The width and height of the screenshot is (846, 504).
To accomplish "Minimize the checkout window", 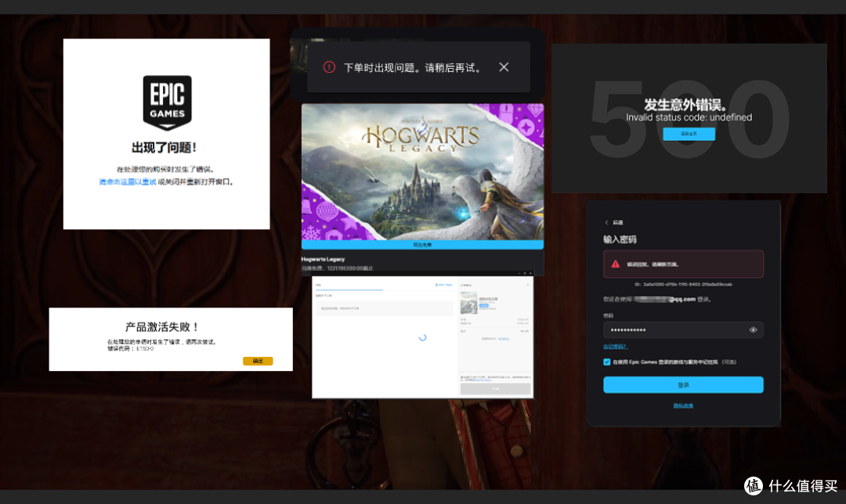I will [519, 273].
